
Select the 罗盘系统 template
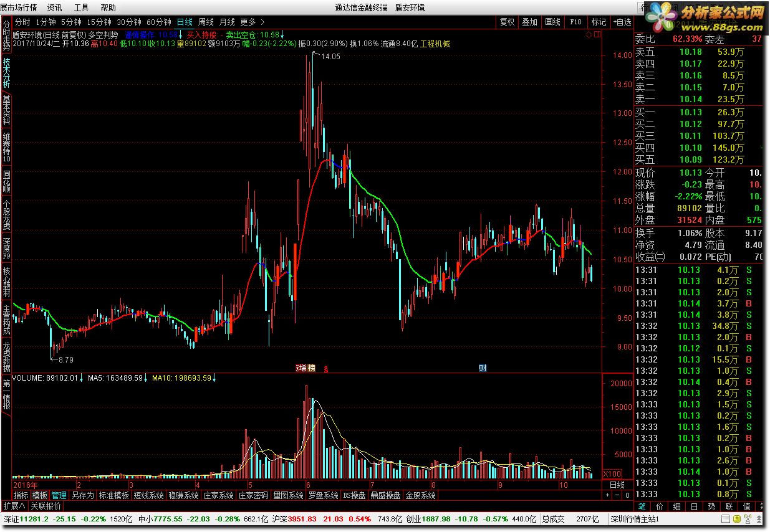[x=323, y=495]
